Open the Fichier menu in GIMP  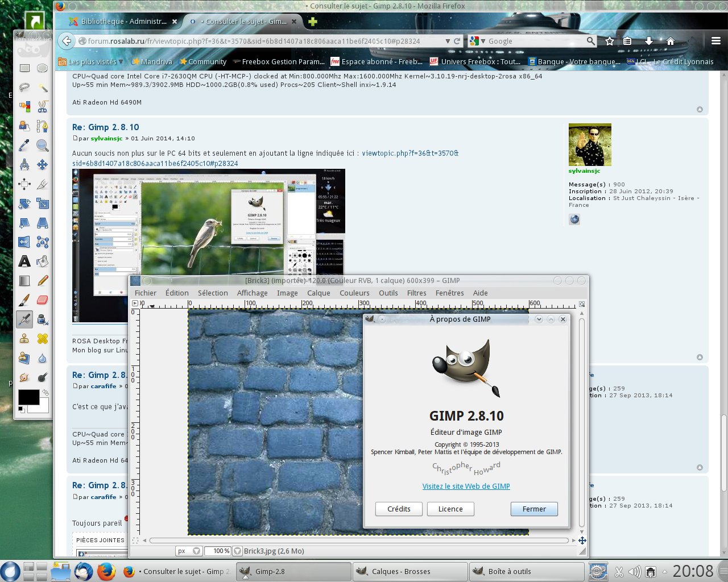(x=146, y=293)
